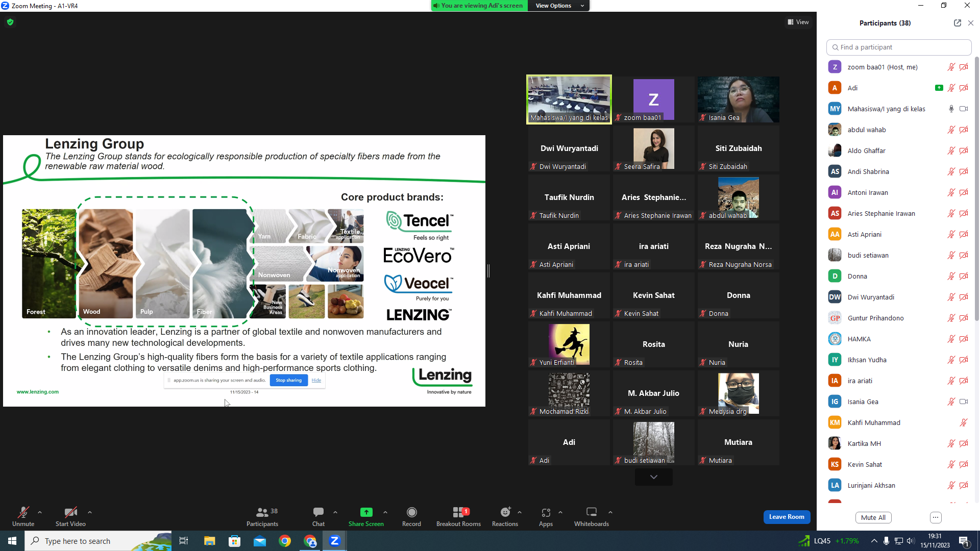Select Kartika MH in participant list
Screen dimensions: 980x551
pos(898,443)
